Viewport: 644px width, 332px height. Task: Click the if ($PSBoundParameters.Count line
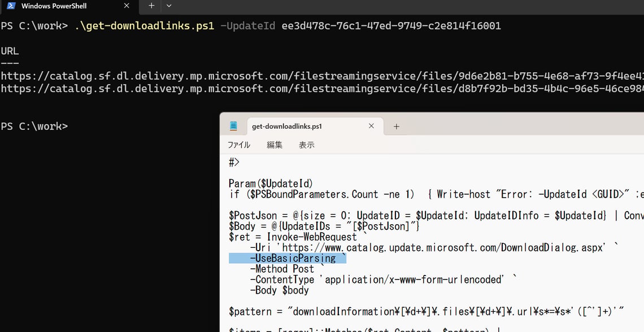pos(436,194)
